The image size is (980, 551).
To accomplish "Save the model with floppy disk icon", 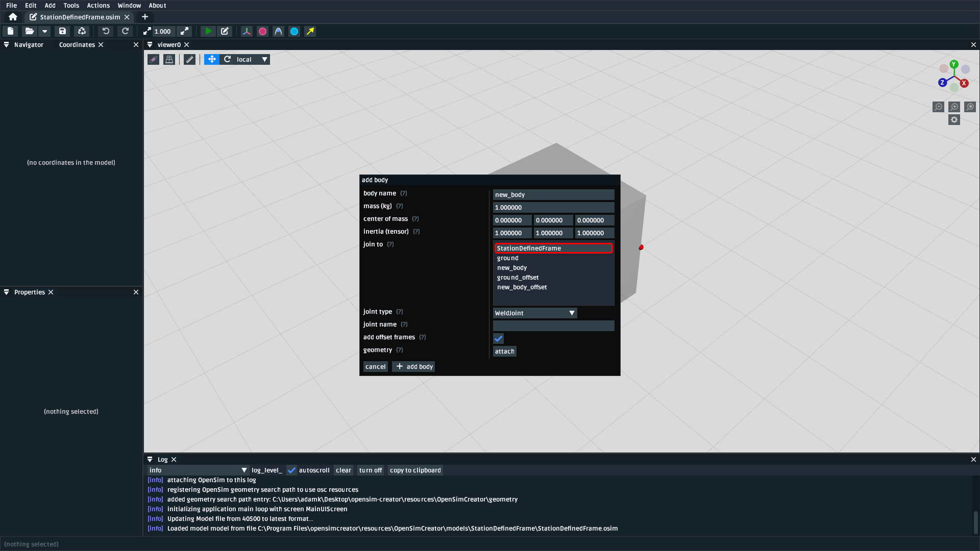I will tap(62, 31).
